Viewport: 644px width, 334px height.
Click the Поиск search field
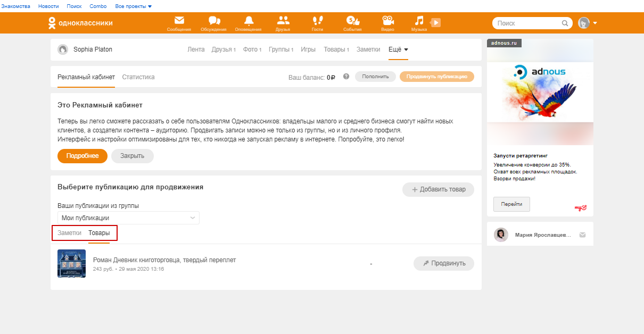click(x=527, y=23)
